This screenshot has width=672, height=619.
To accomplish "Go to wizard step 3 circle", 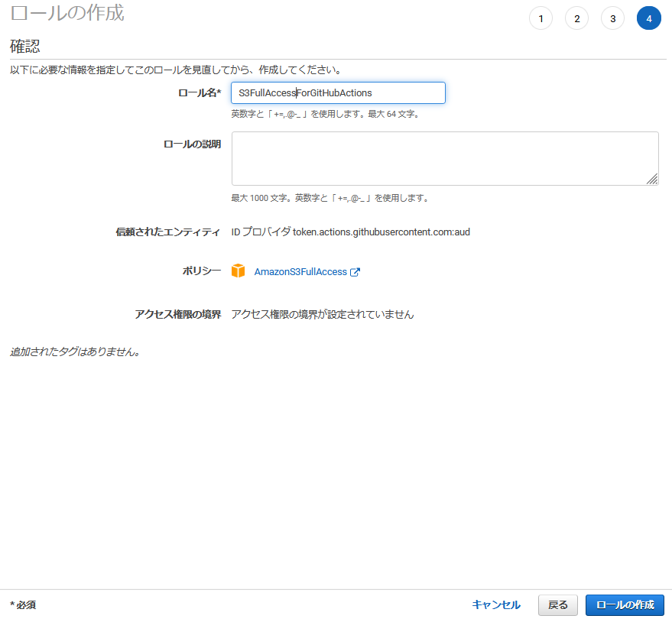I will pyautogui.click(x=613, y=18).
